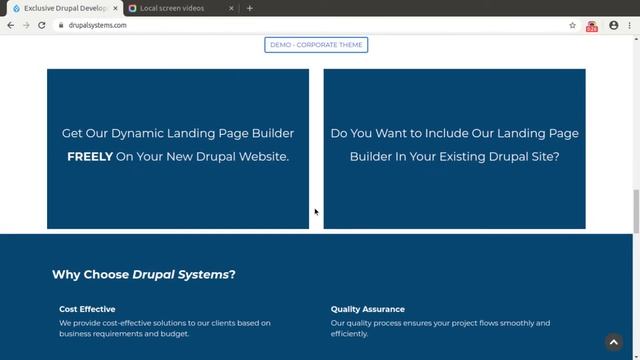This screenshot has height=360, width=640.
Task: Click the cost-effective solutions description text
Action: coord(165,328)
